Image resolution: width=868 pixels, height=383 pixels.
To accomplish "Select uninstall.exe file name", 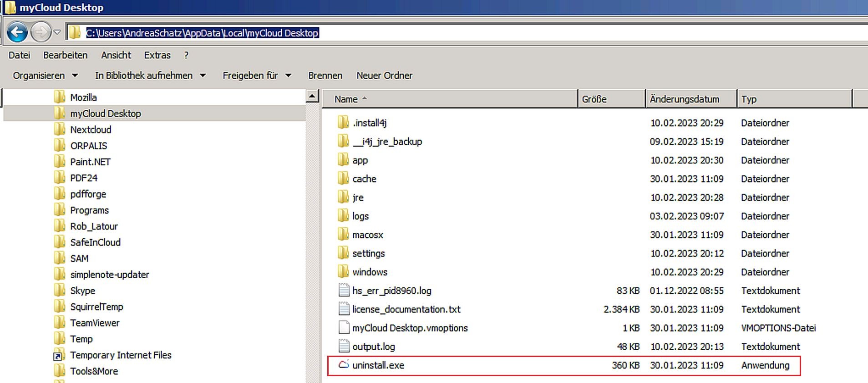I will coord(378,365).
